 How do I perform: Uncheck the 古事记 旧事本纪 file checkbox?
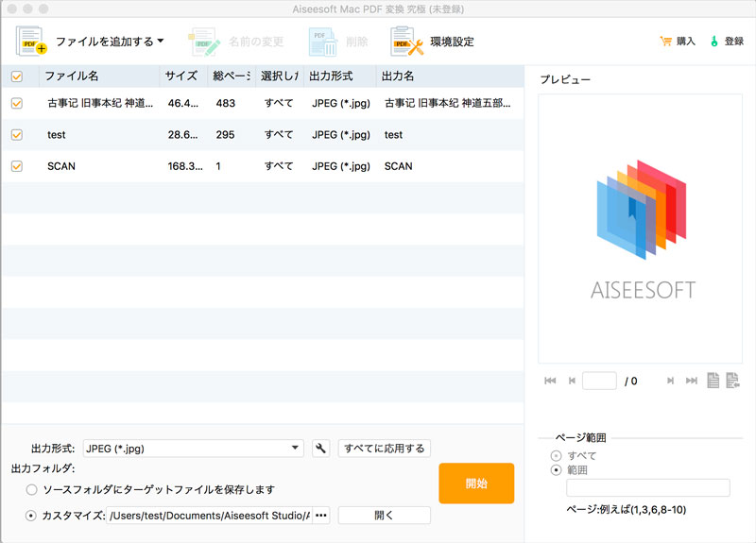tap(17, 103)
